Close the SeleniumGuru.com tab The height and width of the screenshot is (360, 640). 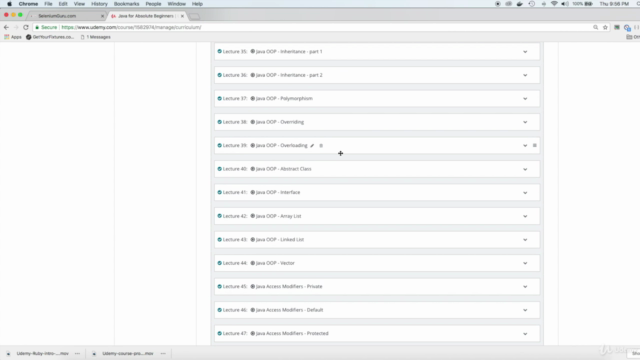pos(102,16)
